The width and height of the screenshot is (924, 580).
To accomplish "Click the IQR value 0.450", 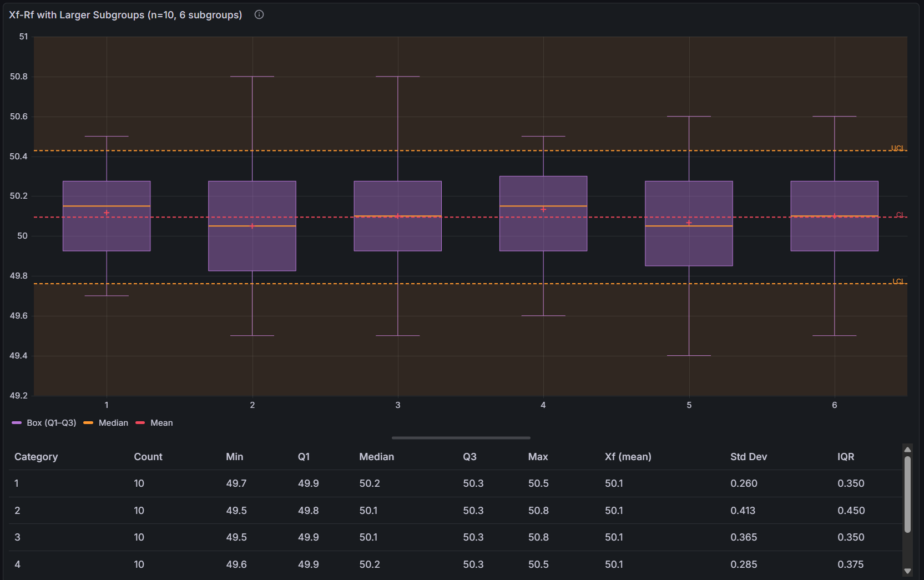I will 851,511.
